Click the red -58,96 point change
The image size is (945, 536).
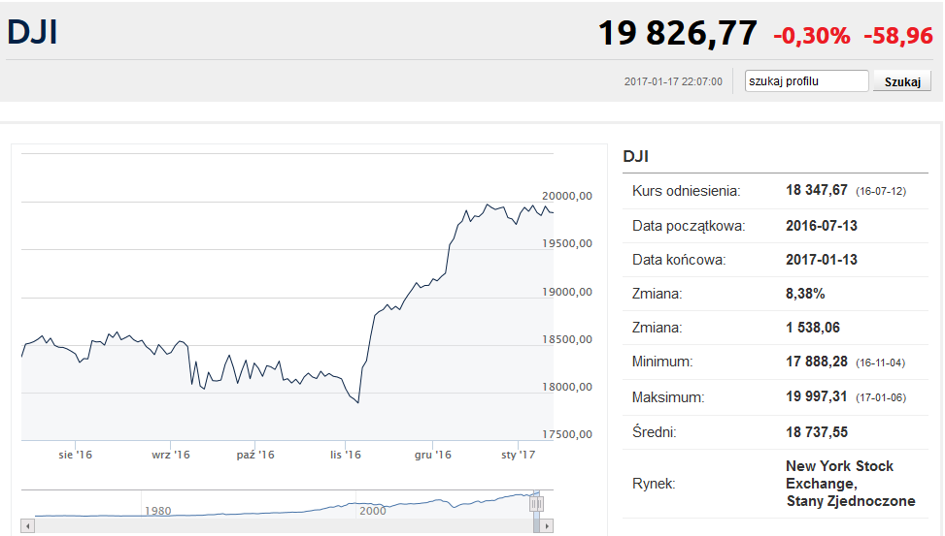898,36
